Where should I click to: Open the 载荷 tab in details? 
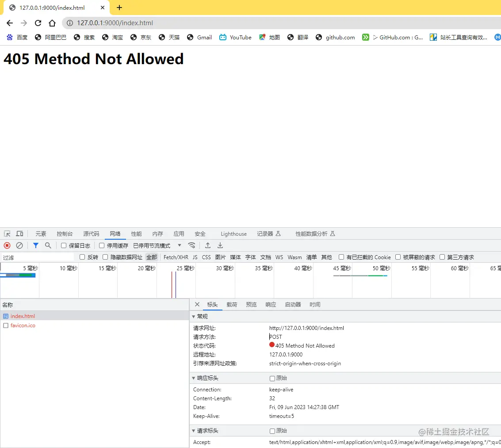pyautogui.click(x=232, y=305)
